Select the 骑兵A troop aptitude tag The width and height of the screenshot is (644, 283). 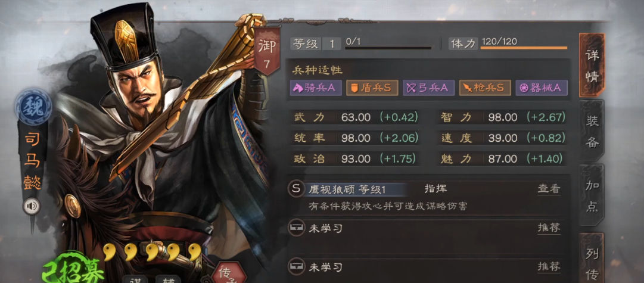[315, 88]
